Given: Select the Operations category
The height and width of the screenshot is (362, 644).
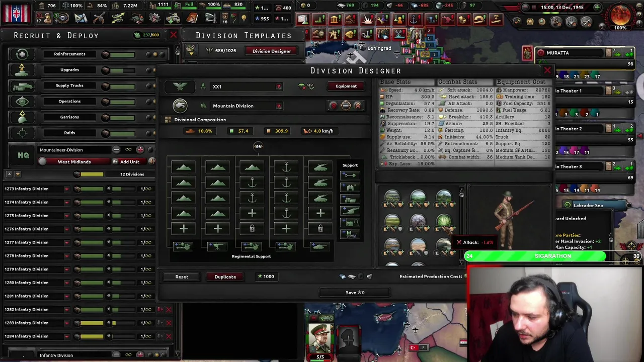Looking at the screenshot, I should (x=69, y=101).
